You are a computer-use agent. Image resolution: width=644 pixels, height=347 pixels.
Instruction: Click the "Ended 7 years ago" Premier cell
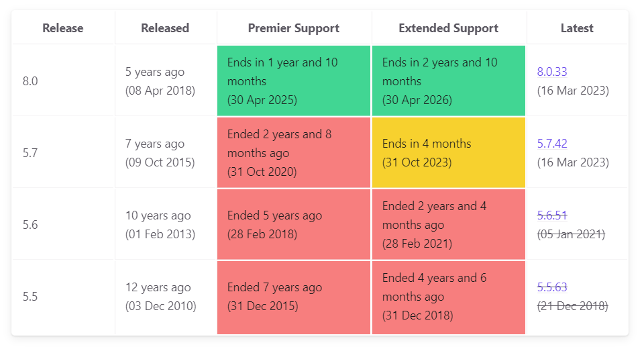pyautogui.click(x=294, y=297)
